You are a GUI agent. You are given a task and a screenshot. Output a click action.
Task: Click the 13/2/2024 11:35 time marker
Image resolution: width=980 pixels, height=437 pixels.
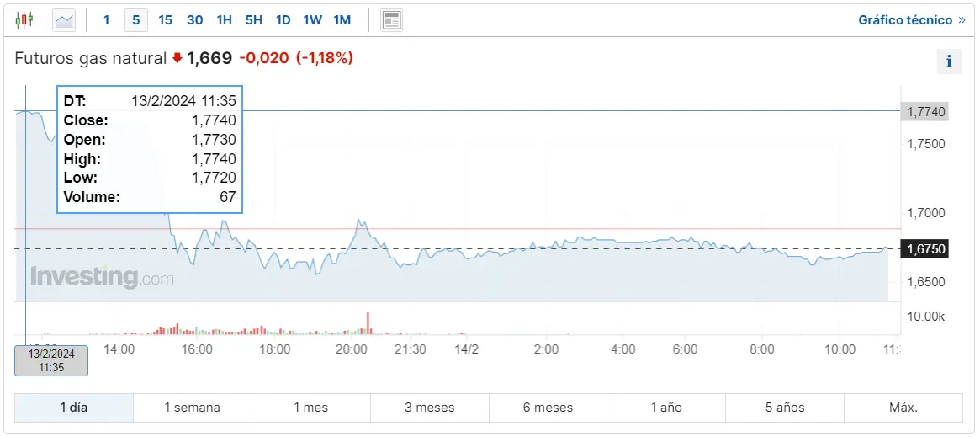coord(51,360)
